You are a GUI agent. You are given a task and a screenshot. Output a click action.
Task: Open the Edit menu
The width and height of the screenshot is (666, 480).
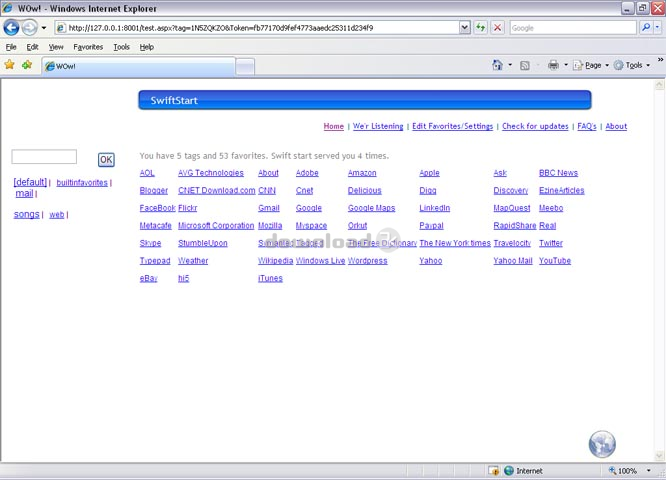point(32,47)
